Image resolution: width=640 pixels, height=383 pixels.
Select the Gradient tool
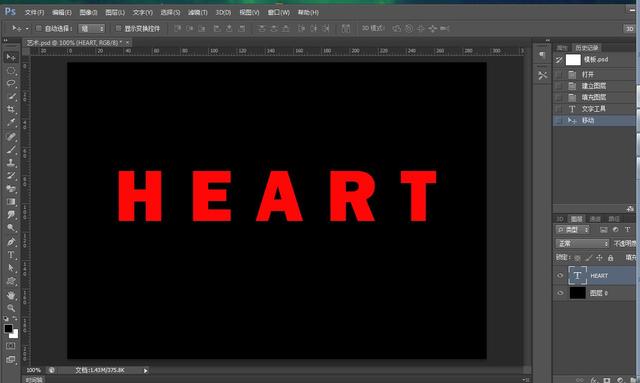pyautogui.click(x=11, y=202)
